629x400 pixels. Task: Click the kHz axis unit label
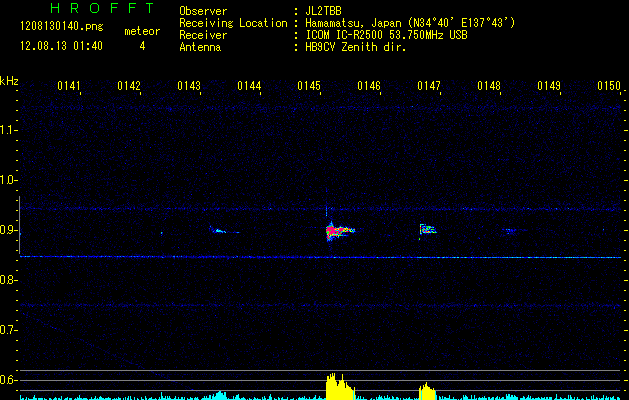9,80
